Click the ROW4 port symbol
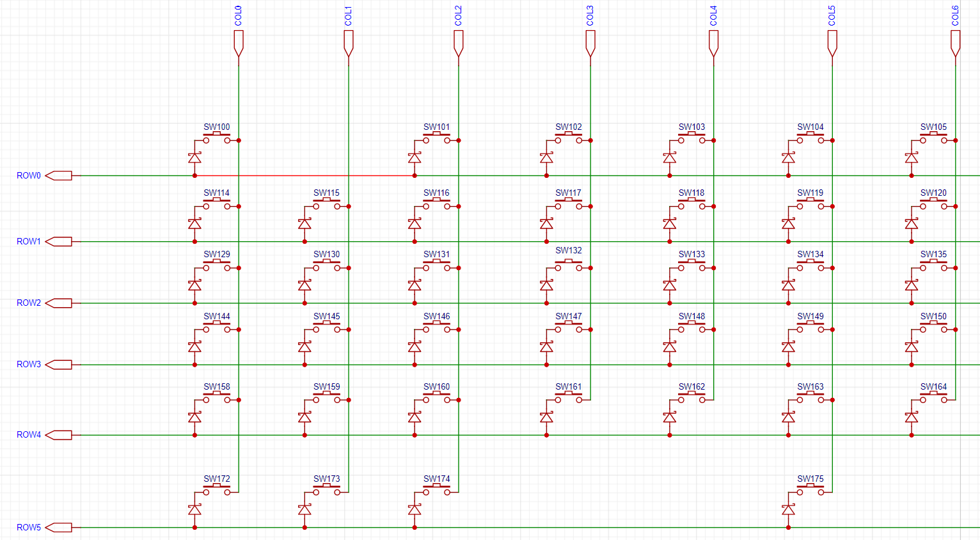Image resolution: width=980 pixels, height=540 pixels. click(x=59, y=435)
